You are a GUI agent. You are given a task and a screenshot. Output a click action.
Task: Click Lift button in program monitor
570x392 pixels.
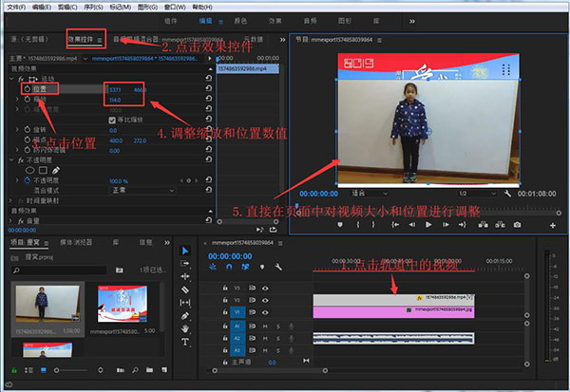pyautogui.click(x=484, y=225)
